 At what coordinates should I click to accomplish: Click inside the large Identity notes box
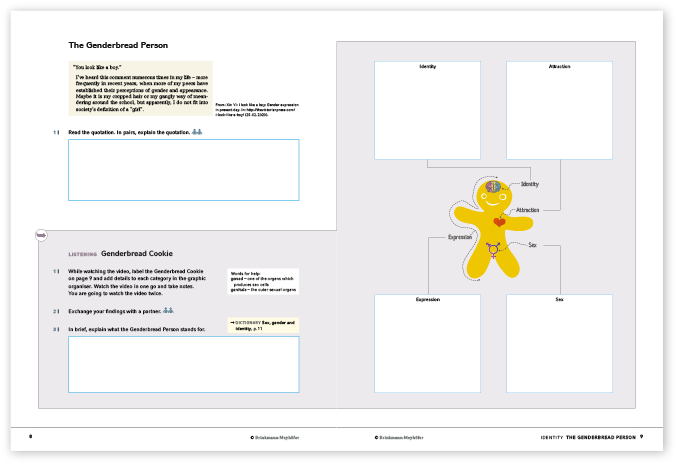pyautogui.click(x=427, y=111)
